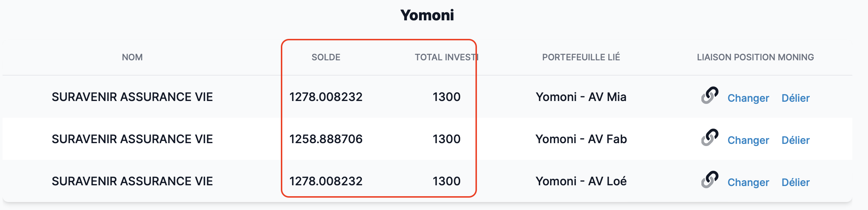The height and width of the screenshot is (210, 868).
Task: Click the link icon for Yomoni - AV Loé
Action: click(x=710, y=180)
